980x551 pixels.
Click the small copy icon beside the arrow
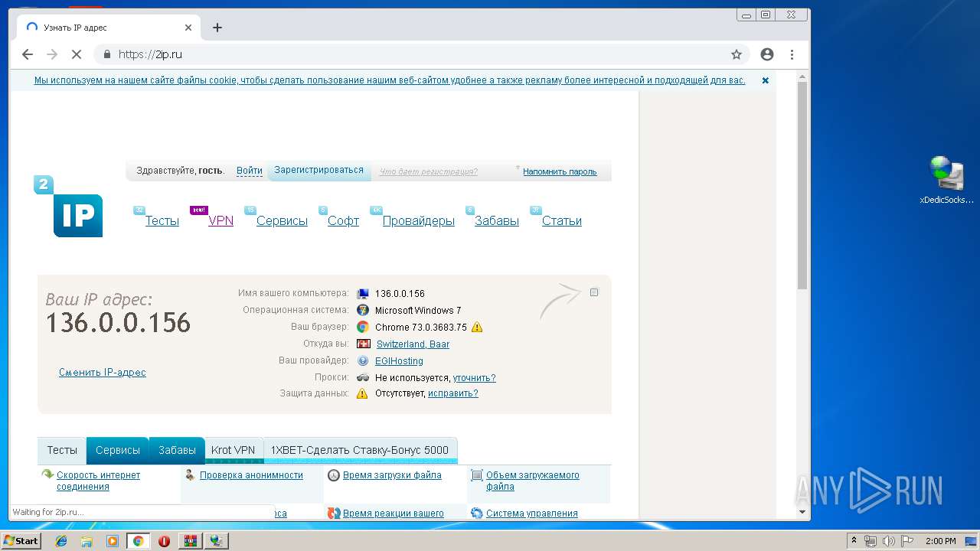pyautogui.click(x=594, y=292)
